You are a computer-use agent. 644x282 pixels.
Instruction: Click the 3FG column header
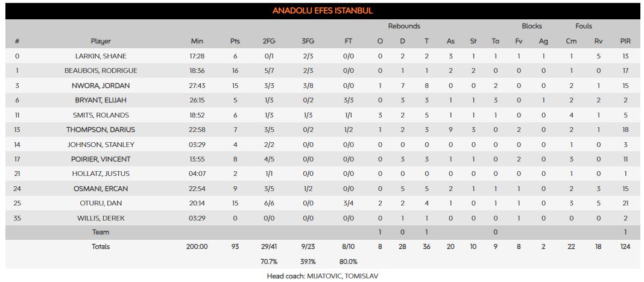[x=308, y=41]
